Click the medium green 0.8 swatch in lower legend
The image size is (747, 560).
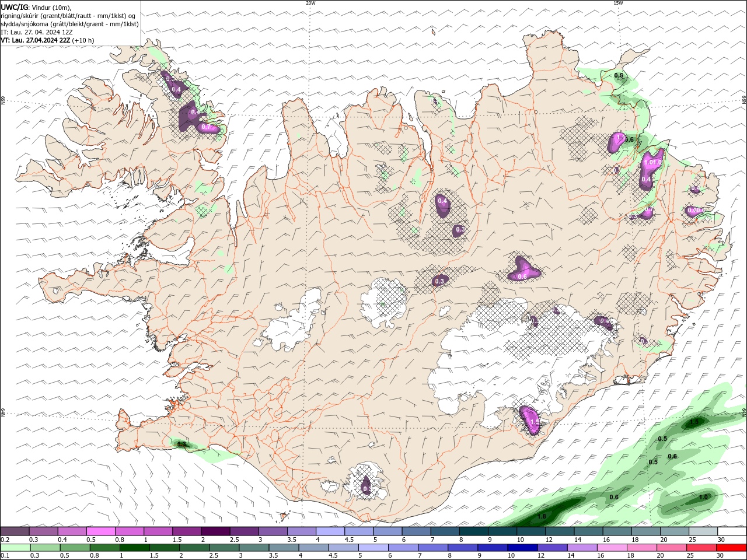coord(104,548)
